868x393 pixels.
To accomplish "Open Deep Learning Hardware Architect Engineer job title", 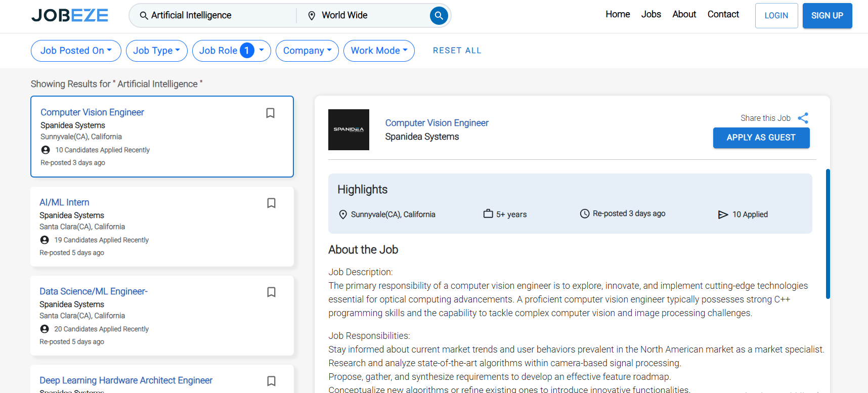I will (126, 380).
